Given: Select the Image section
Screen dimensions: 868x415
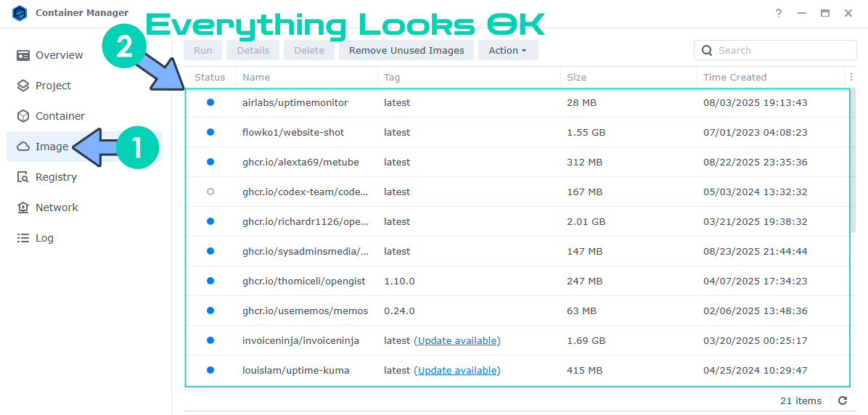Looking at the screenshot, I should click(x=84, y=147).
